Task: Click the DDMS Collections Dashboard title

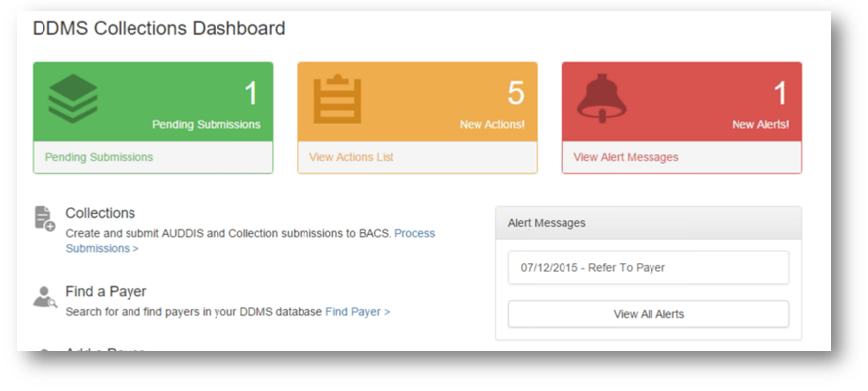Action: (x=159, y=28)
